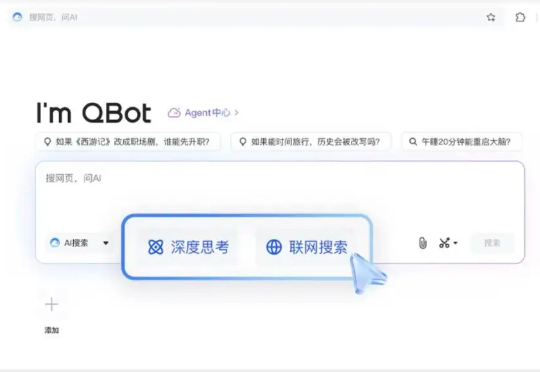The image size is (540, 372).
Task: Click the globe icon of 联网搜索
Action: point(274,247)
